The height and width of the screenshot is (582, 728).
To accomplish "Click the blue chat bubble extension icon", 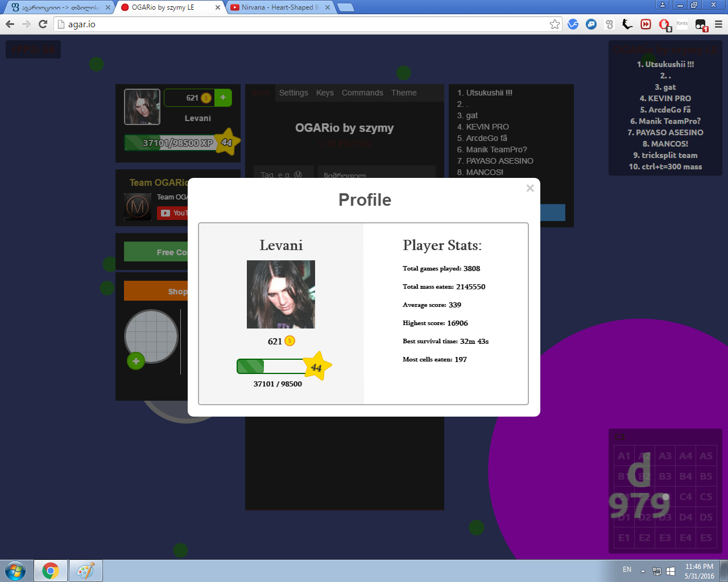I will pyautogui.click(x=591, y=24).
